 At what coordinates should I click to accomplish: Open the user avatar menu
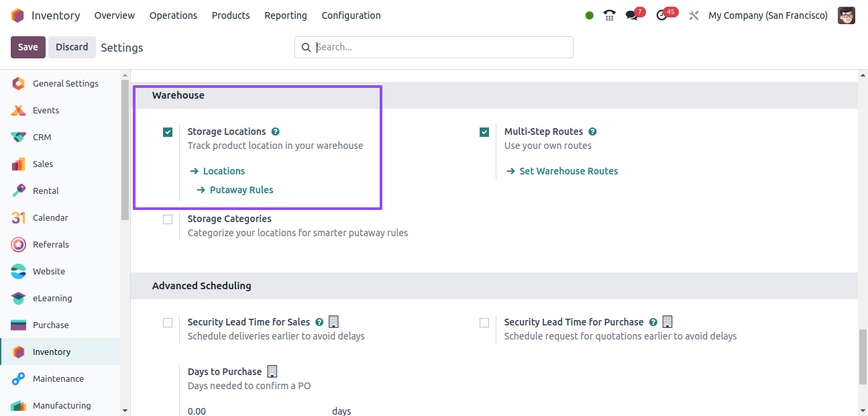tap(847, 15)
